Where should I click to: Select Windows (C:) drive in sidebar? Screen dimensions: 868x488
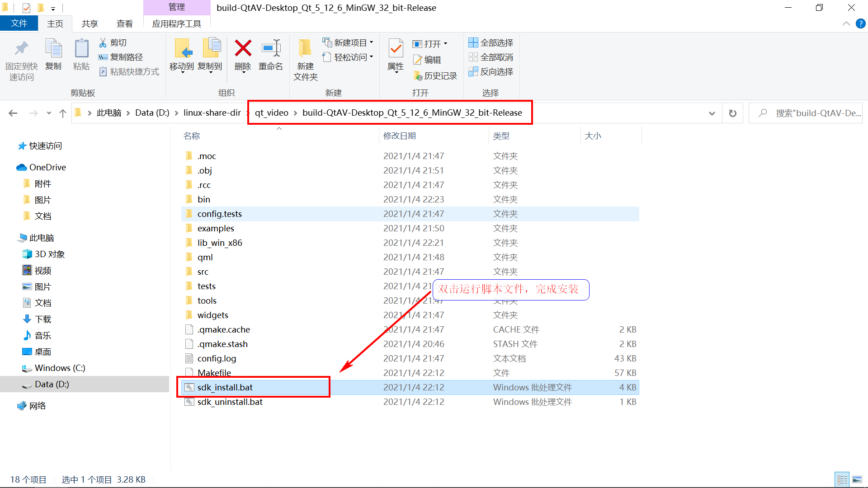click(x=60, y=368)
